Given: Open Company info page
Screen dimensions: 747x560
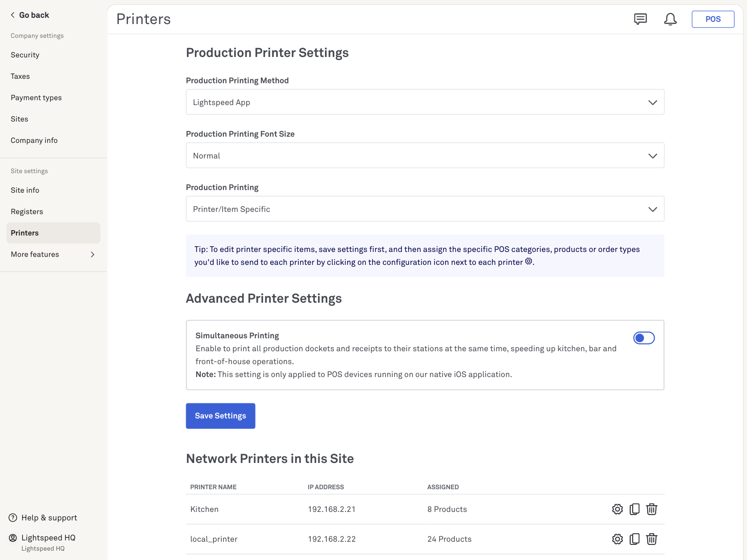Looking at the screenshot, I should coord(34,140).
